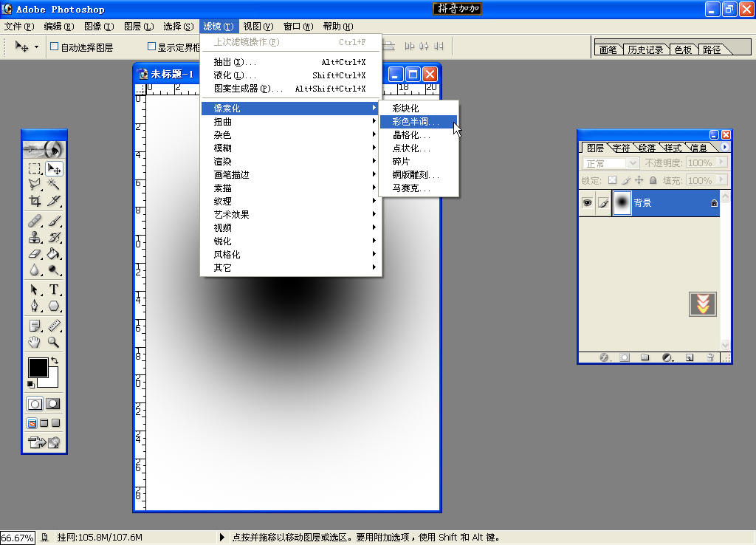Select the Rectangular Marquee tool
The image size is (756, 545).
click(x=35, y=169)
